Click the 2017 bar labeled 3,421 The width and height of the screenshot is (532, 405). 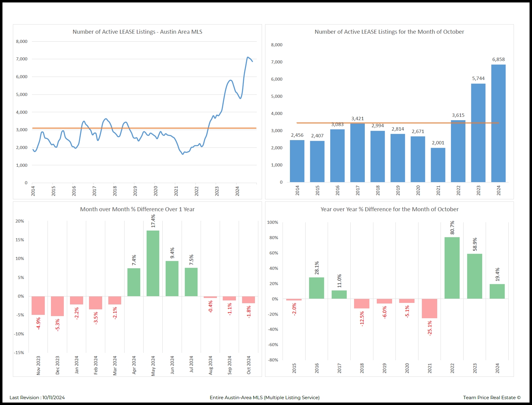coord(357,153)
